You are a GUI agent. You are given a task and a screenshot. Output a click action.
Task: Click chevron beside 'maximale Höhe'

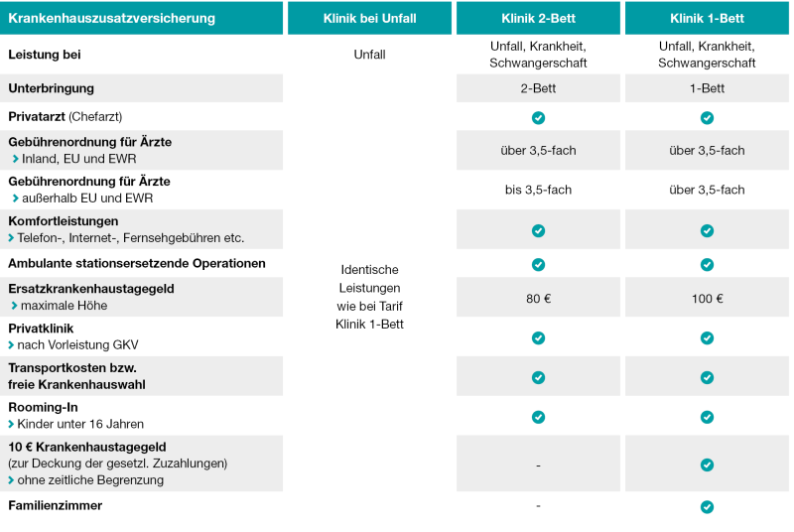pyautogui.click(x=13, y=306)
